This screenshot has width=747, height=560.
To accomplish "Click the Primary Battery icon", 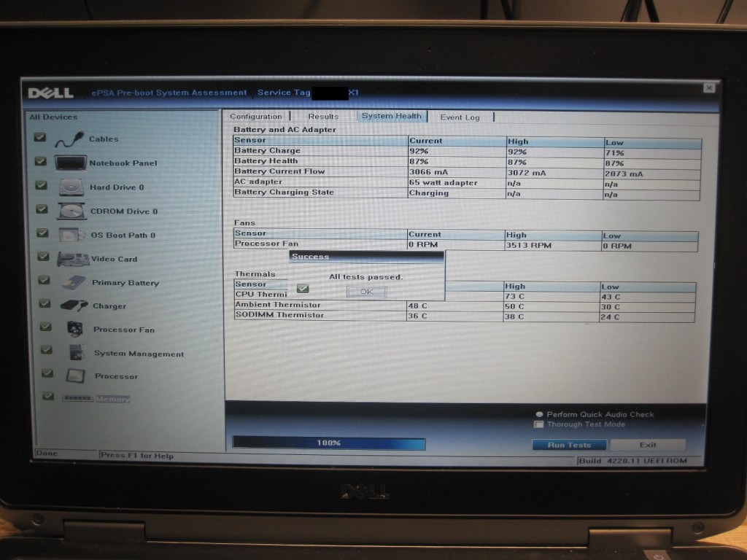I will coord(74,282).
